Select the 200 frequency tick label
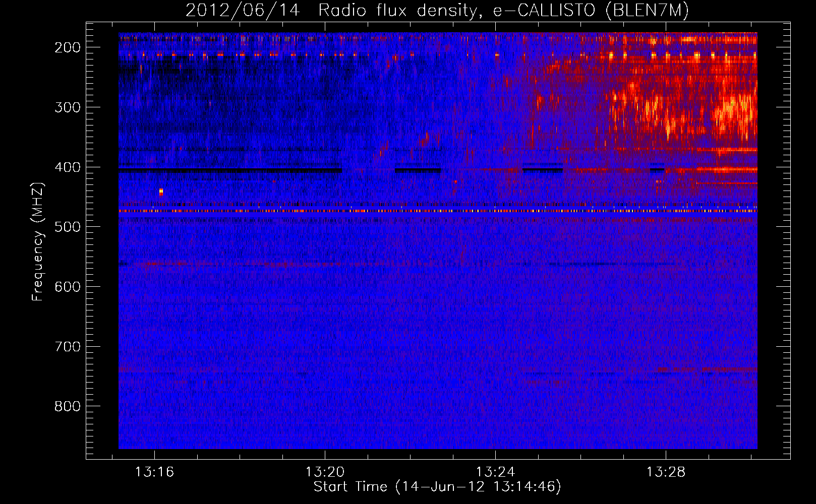Viewport: 816px width, 504px height. coord(68,47)
